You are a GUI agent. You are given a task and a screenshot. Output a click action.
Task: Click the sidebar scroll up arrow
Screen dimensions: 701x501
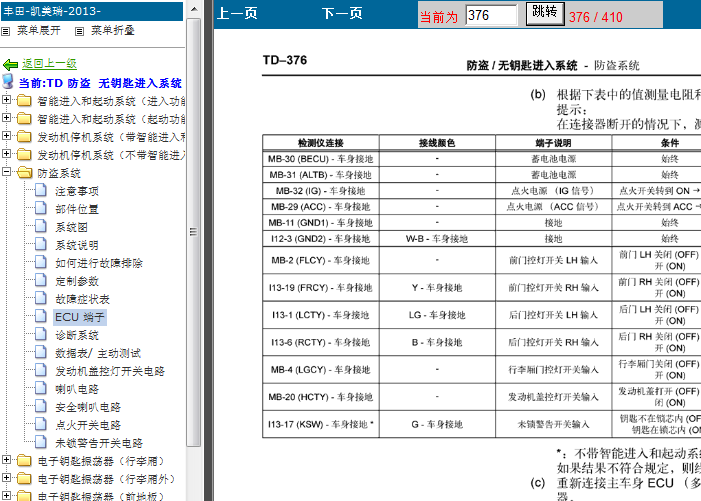pyautogui.click(x=194, y=9)
